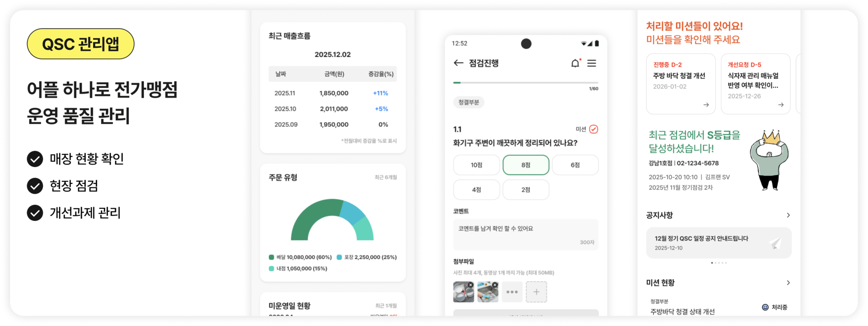Image resolution: width=868 pixels, height=326 pixels.
Task: Click the inspection progress bar
Action: coord(526,83)
